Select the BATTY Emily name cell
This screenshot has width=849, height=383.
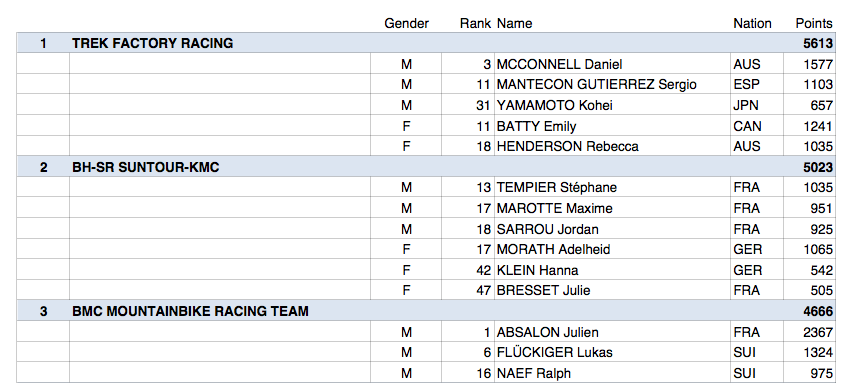click(x=612, y=126)
